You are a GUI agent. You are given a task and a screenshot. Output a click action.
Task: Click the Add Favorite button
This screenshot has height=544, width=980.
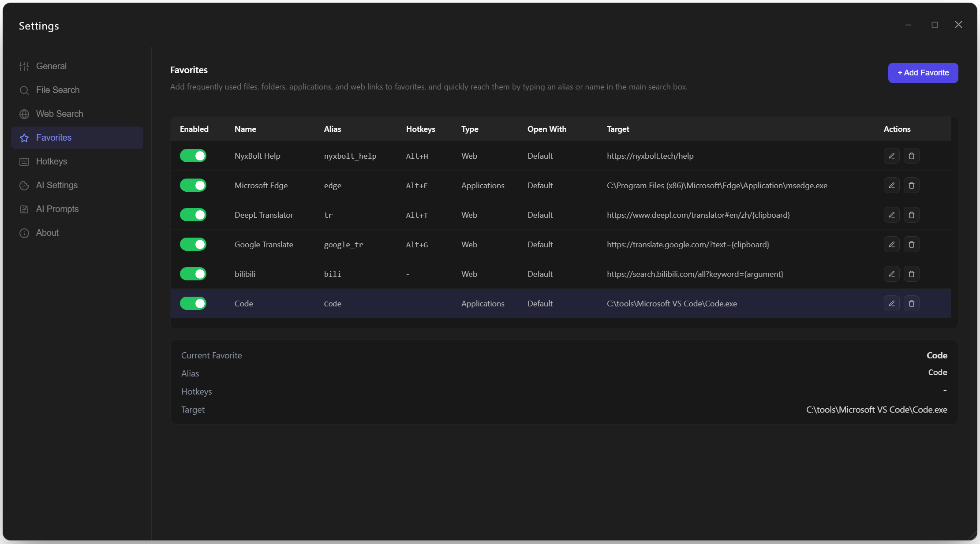pos(923,73)
